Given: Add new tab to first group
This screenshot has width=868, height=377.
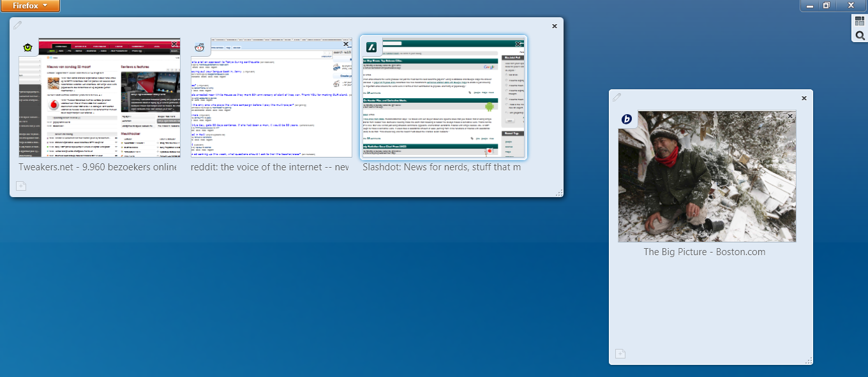Looking at the screenshot, I should pyautogui.click(x=20, y=186).
